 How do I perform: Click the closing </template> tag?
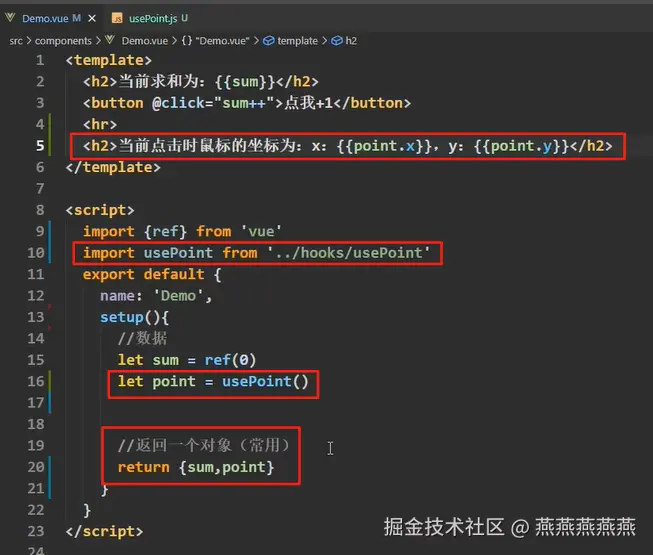(113, 167)
